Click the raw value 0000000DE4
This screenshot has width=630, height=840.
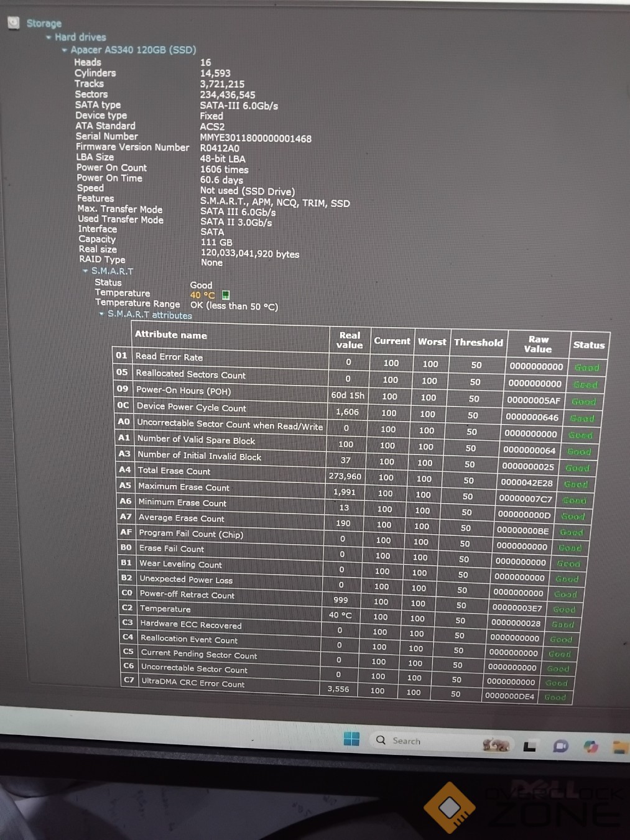510,696
